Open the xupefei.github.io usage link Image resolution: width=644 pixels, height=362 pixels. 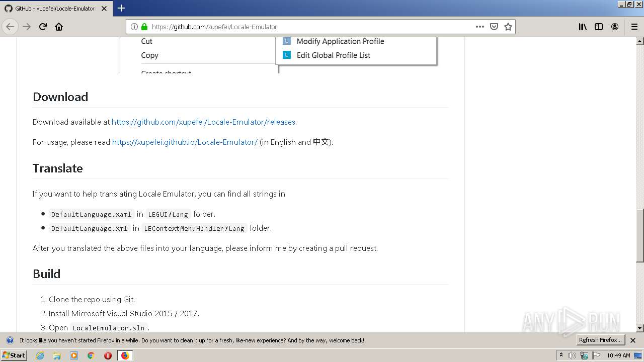point(185,142)
